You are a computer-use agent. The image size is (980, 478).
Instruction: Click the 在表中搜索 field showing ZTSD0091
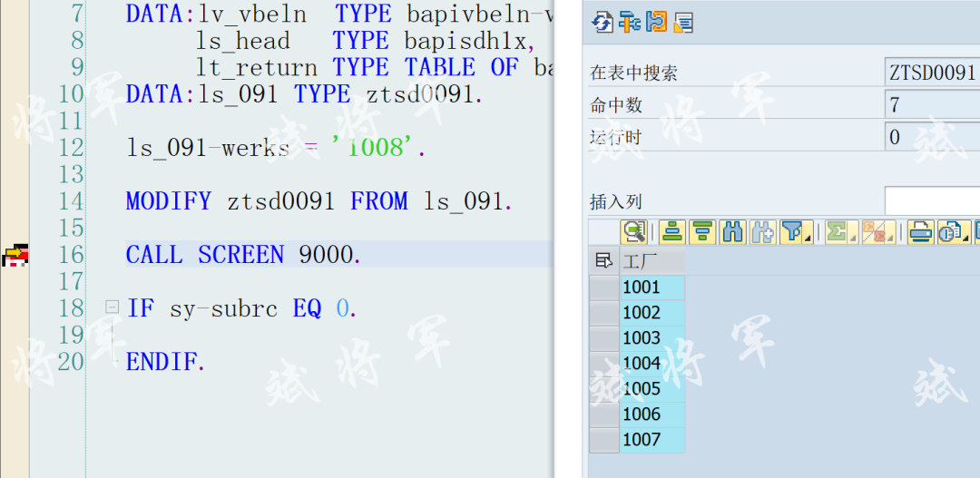click(933, 73)
